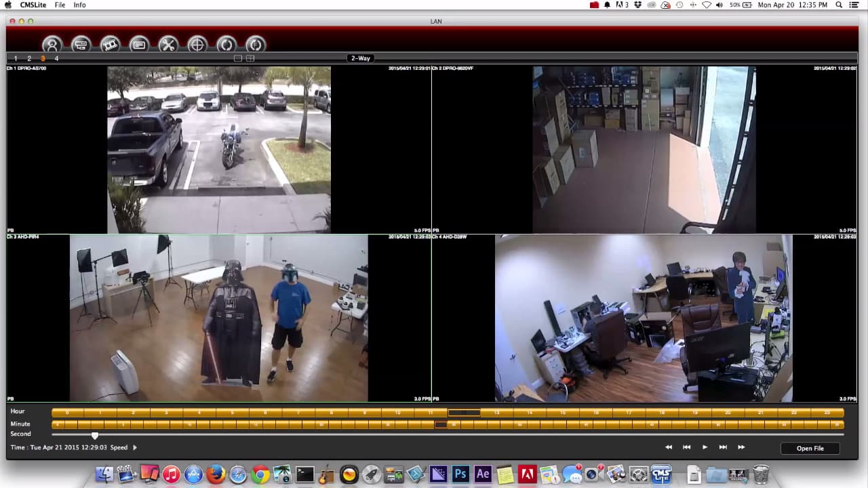
Task: Select Ch 4 office camera view
Action: [644, 319]
